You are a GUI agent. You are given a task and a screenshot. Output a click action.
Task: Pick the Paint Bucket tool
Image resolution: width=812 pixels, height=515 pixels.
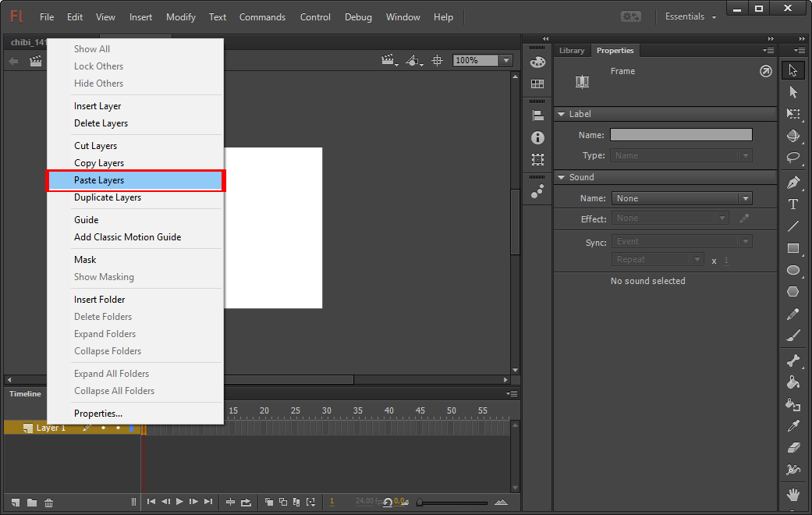coord(793,382)
